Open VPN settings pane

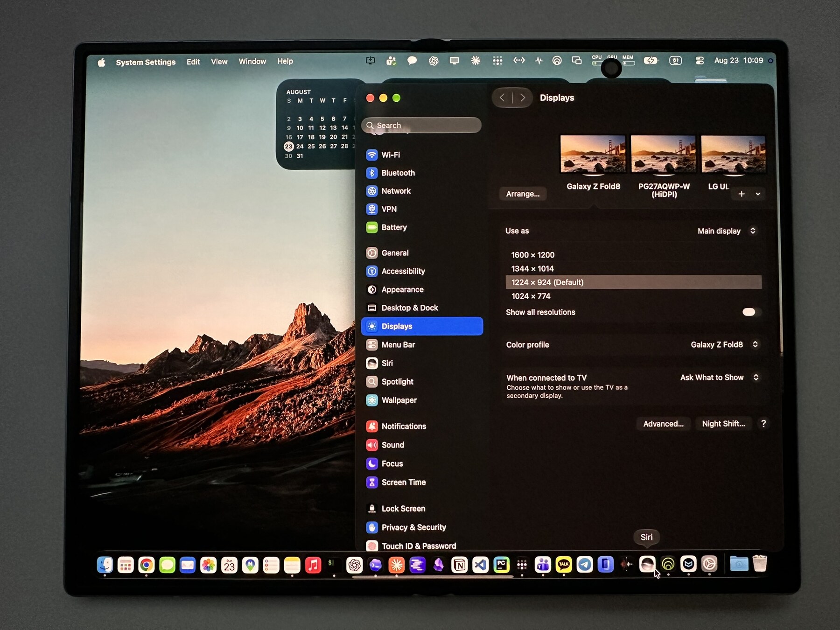422,210
